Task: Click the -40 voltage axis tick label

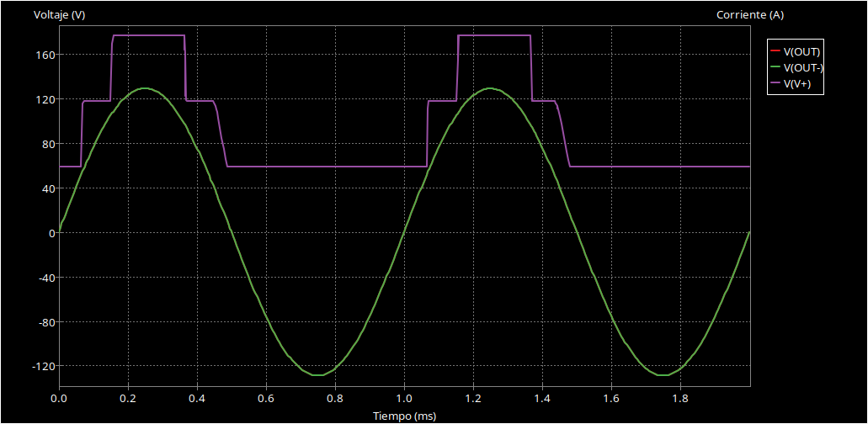Action: (46, 278)
